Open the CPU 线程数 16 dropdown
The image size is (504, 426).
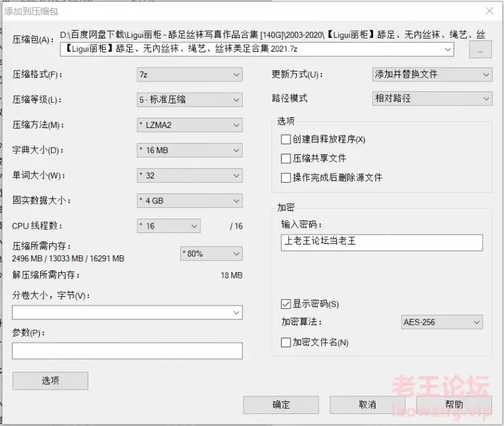pyautogui.click(x=168, y=226)
